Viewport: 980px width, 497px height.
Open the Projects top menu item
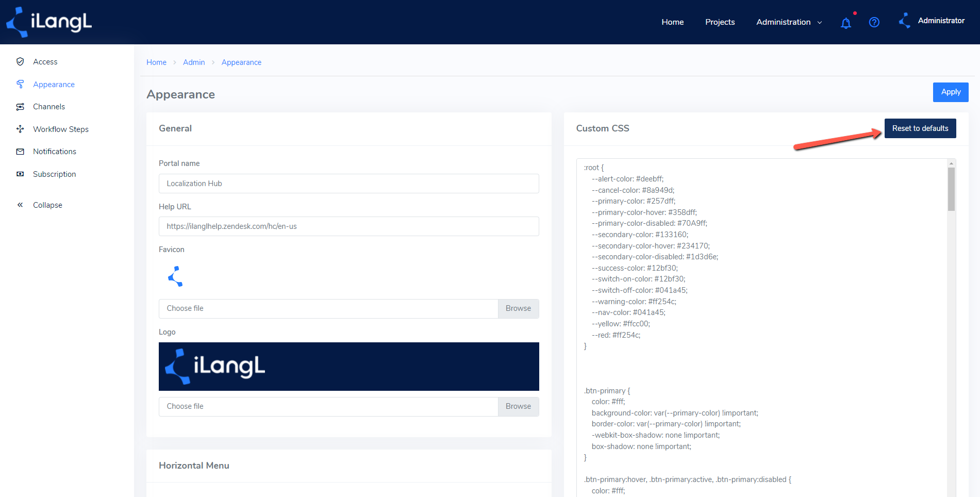720,22
